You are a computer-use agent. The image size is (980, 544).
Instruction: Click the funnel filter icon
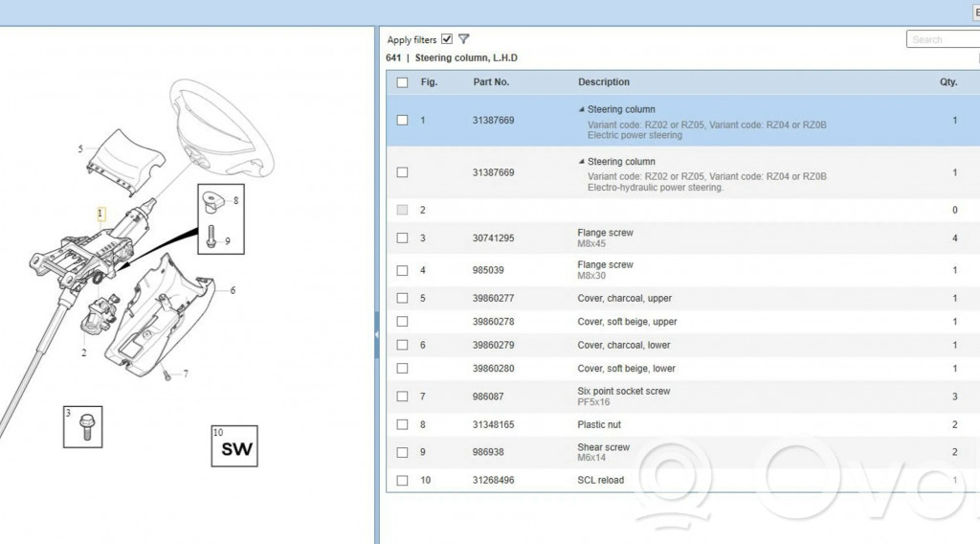464,39
